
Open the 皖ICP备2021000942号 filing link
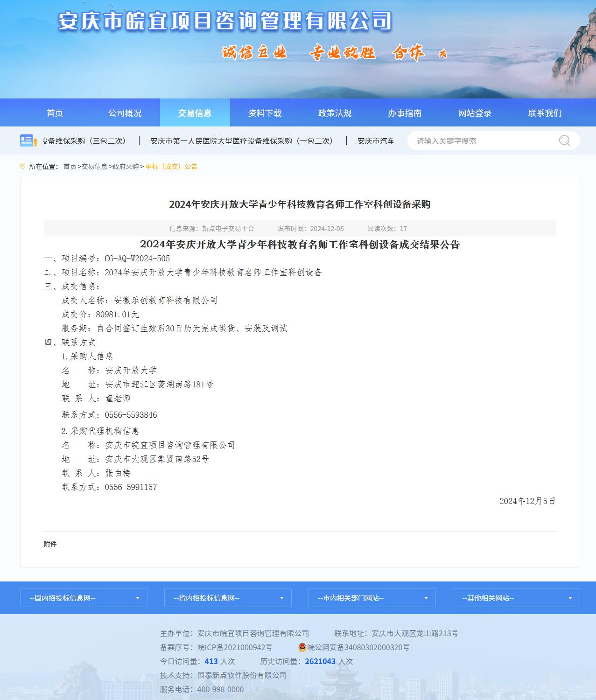click(x=235, y=647)
